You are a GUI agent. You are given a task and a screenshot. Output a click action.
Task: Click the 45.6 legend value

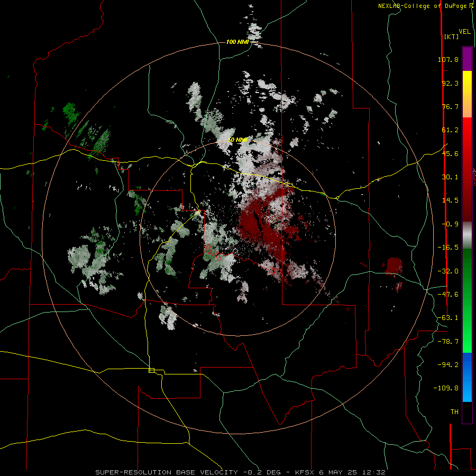(x=450, y=154)
